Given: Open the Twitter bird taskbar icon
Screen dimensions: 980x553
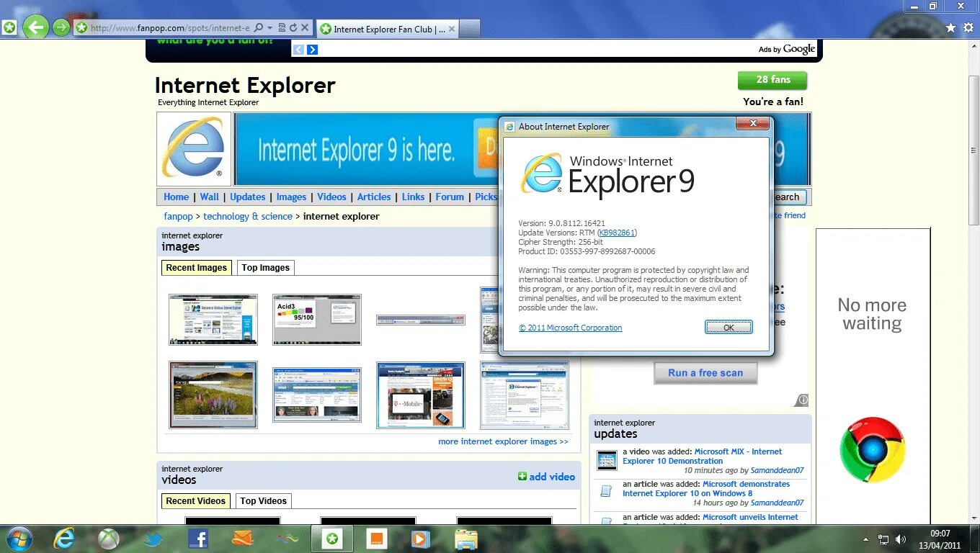Looking at the screenshot, I should (153, 539).
